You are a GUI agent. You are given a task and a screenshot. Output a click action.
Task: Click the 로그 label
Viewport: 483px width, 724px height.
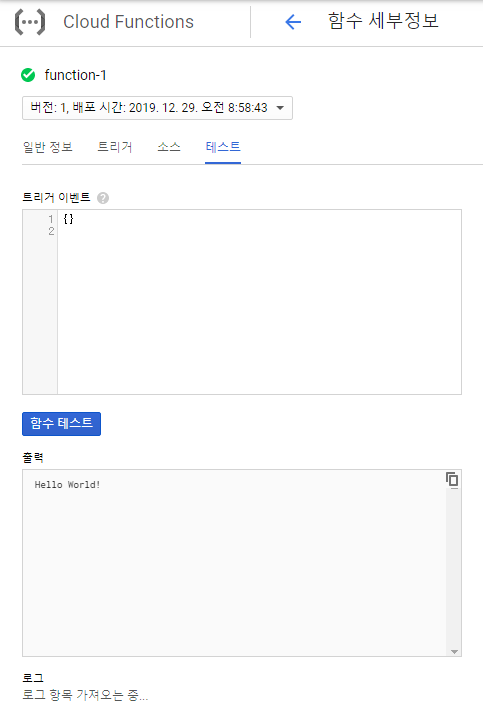coord(33,678)
